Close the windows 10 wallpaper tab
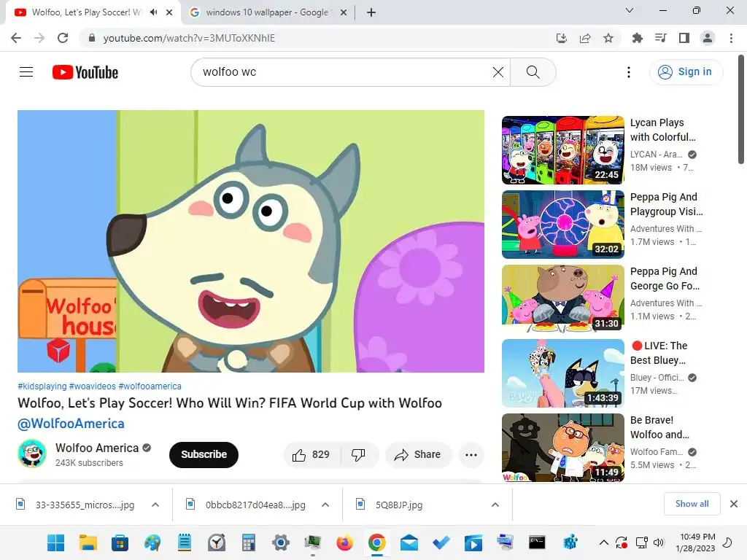The height and width of the screenshot is (560, 747). [x=343, y=12]
